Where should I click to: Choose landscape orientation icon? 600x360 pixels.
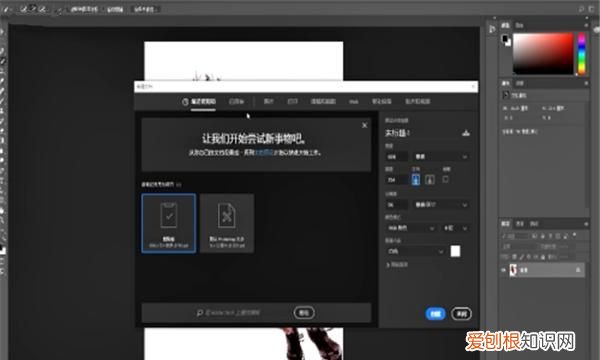[x=430, y=179]
